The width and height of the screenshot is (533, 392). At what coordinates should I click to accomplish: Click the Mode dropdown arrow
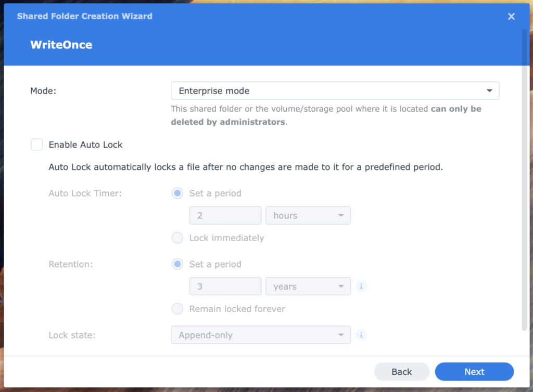click(x=489, y=90)
